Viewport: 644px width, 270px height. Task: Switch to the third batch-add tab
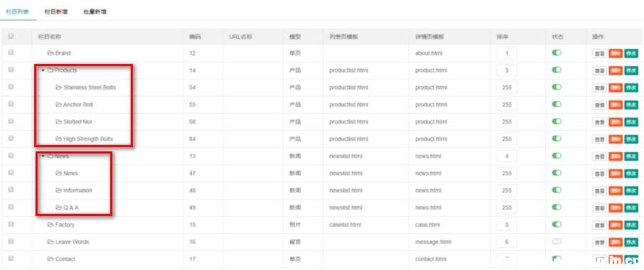click(x=95, y=12)
